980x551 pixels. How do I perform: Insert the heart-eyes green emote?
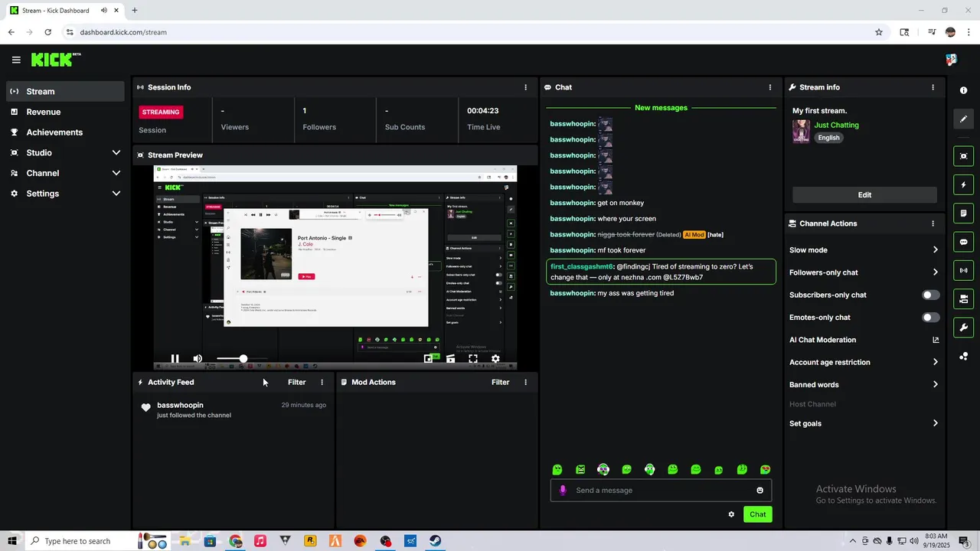[765, 469]
